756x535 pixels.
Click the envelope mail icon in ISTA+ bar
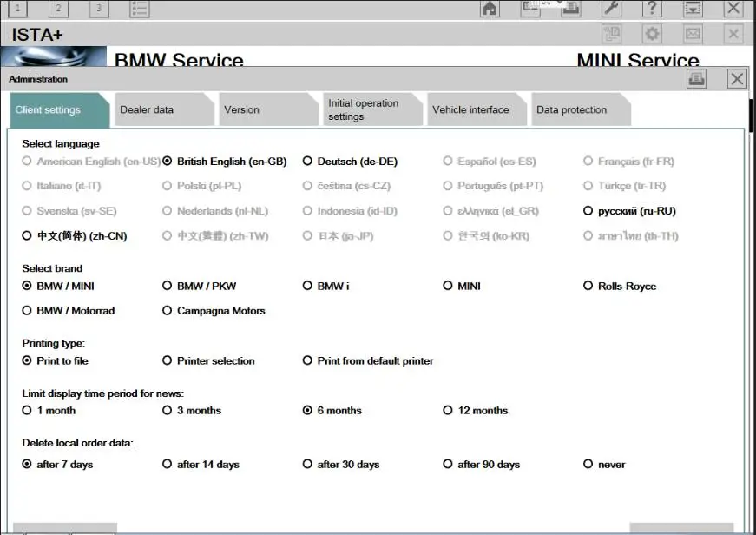pyautogui.click(x=693, y=34)
